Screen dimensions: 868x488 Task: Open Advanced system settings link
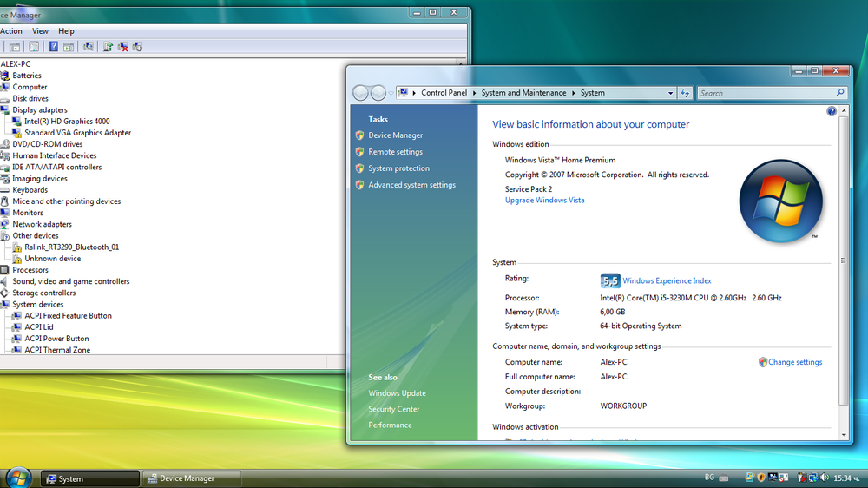[411, 185]
